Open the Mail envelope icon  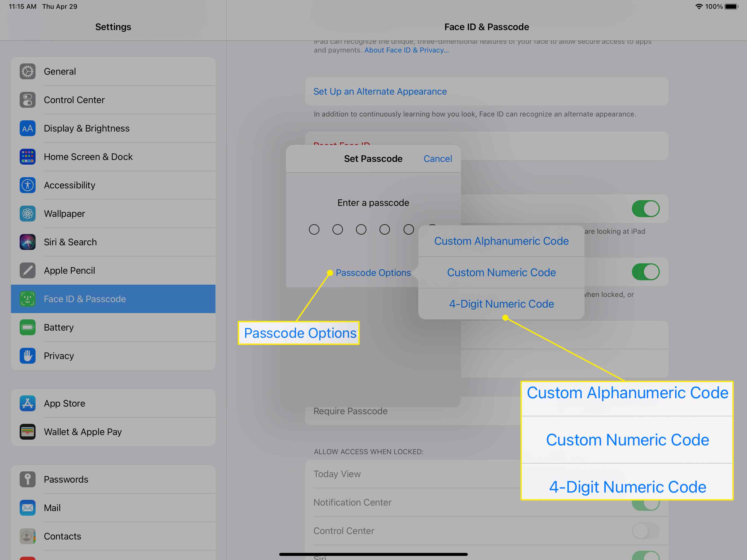tap(27, 508)
